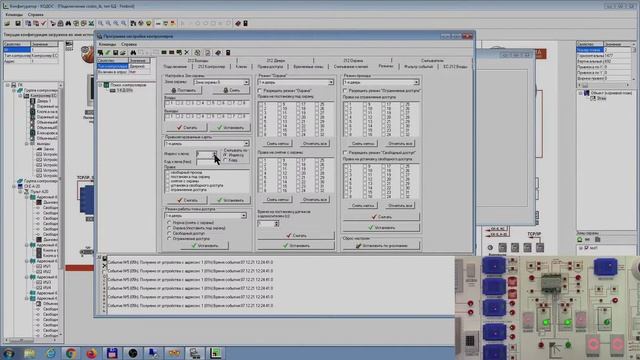Expand 'Поиск контроллеров' tree node in dialog

pyautogui.click(x=100, y=85)
